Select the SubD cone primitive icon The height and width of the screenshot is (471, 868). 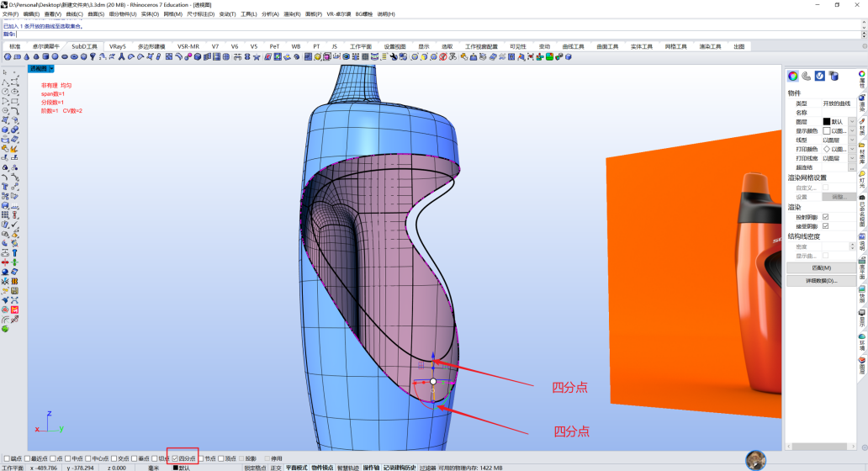coord(27,56)
